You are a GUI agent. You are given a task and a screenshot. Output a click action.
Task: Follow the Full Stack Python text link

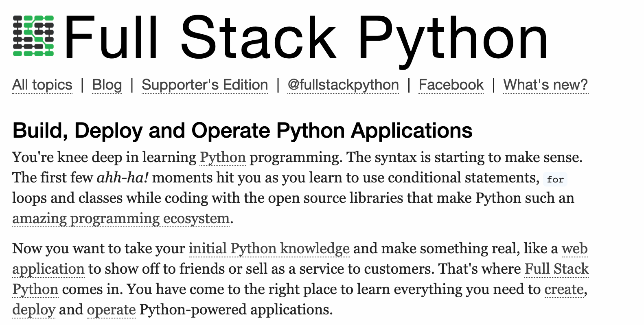tap(556, 269)
